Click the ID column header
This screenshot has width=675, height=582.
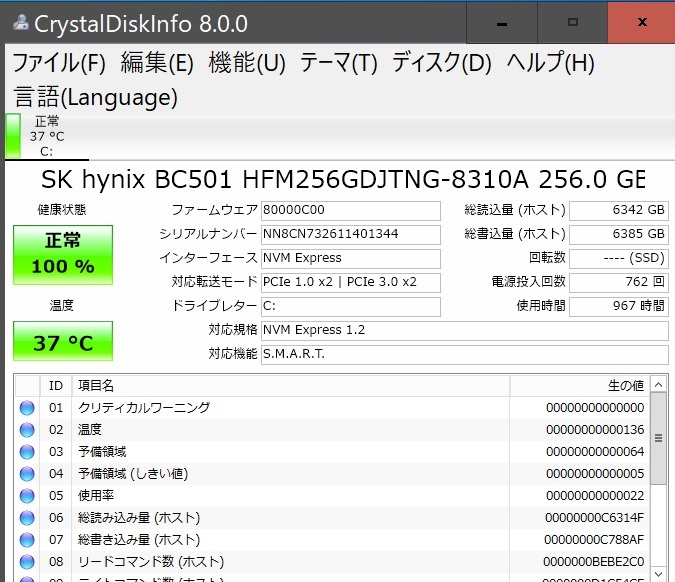pyautogui.click(x=56, y=386)
